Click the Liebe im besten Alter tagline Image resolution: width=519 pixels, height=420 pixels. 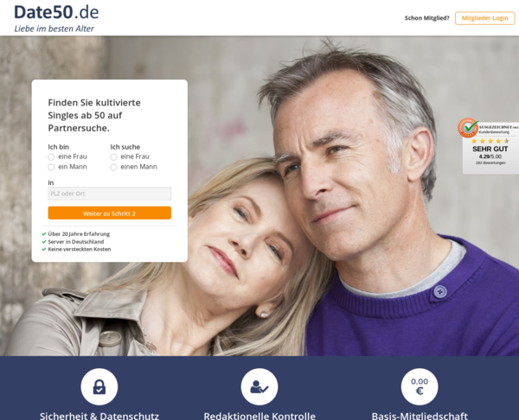click(x=54, y=29)
